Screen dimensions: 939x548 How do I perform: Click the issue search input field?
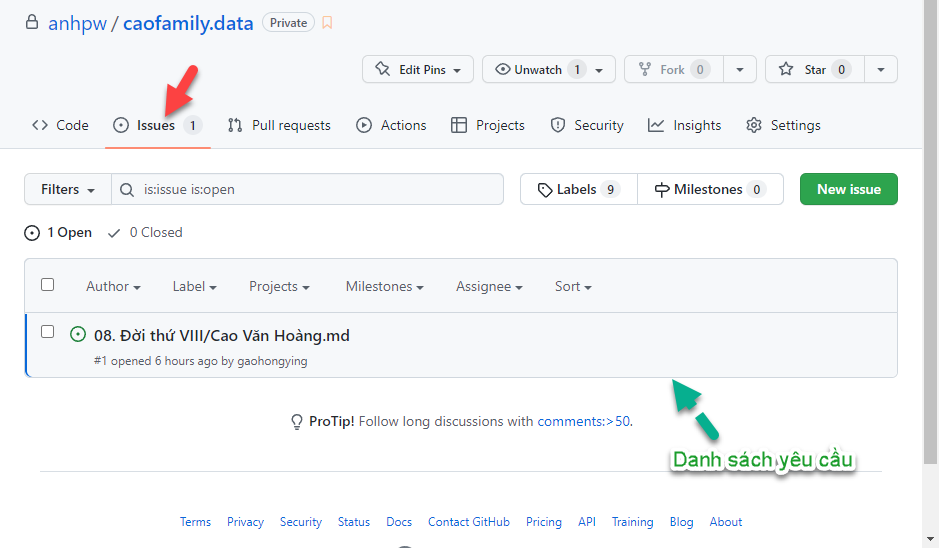(x=315, y=189)
